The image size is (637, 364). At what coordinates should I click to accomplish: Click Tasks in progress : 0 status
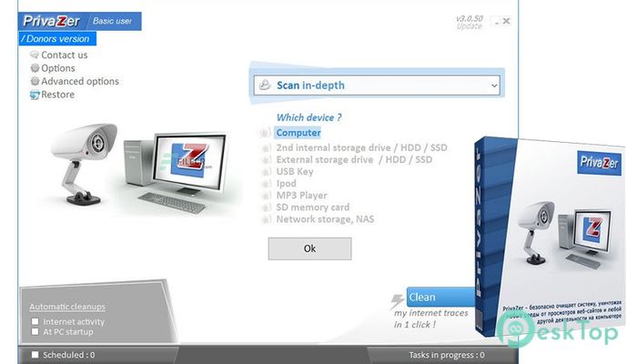(447, 355)
